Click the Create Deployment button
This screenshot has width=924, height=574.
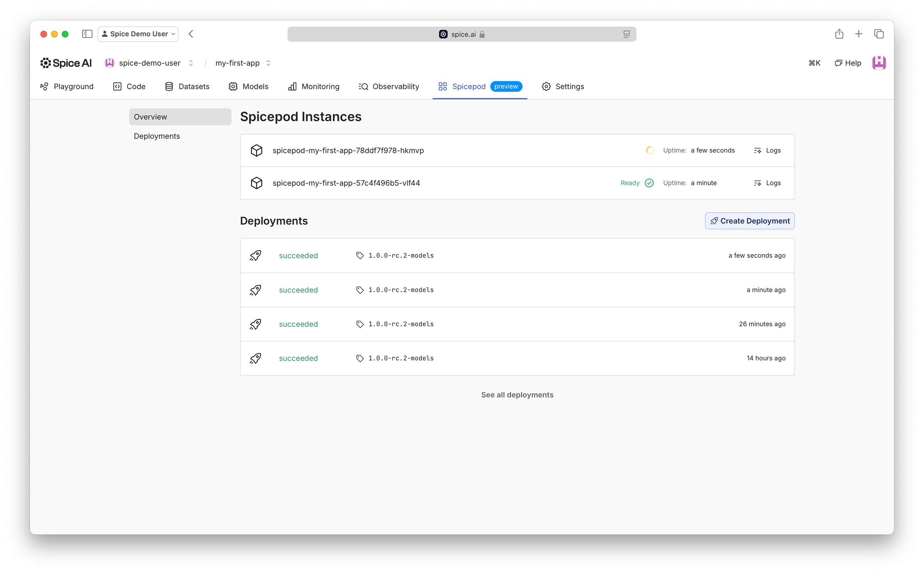749,221
